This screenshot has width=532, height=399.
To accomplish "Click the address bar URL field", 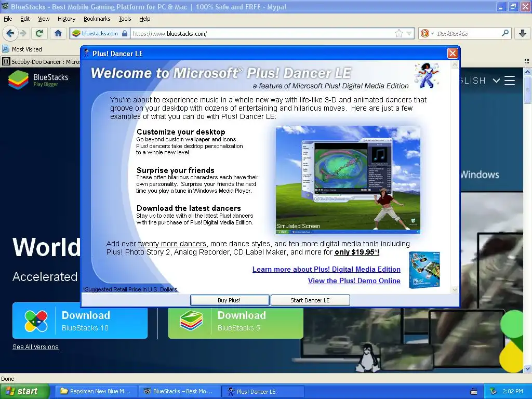I will tap(263, 34).
